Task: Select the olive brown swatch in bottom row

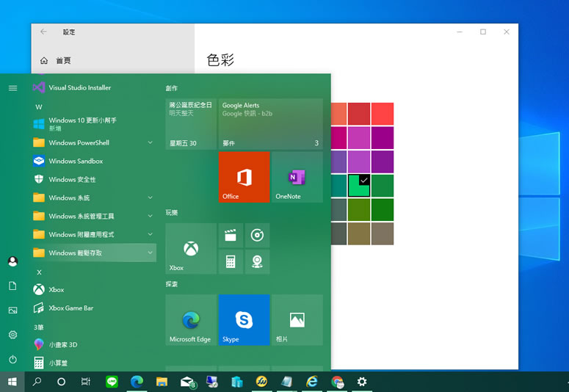Action: click(x=359, y=233)
